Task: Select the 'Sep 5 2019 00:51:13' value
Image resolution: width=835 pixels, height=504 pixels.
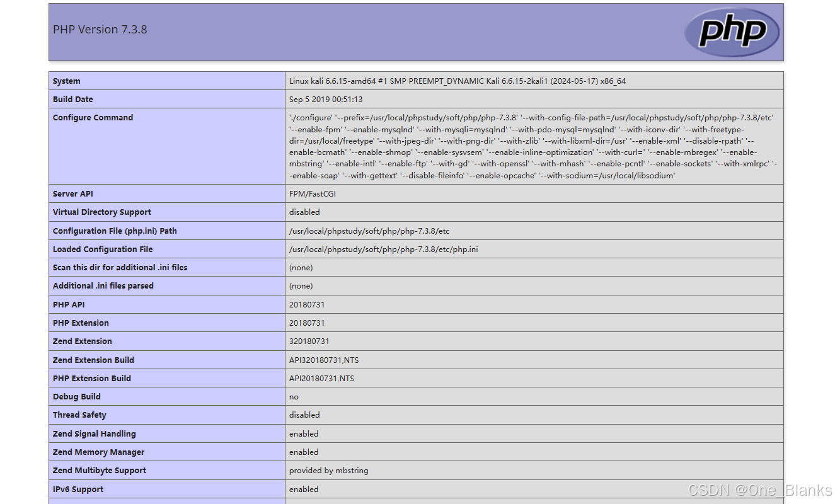Action: pyautogui.click(x=326, y=100)
